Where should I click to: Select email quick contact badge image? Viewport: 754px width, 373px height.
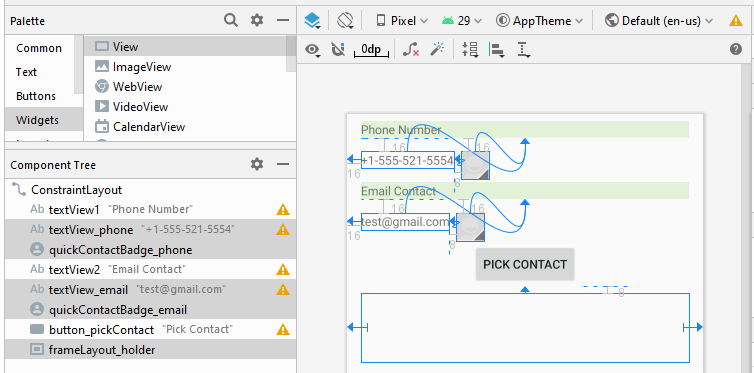(x=470, y=227)
